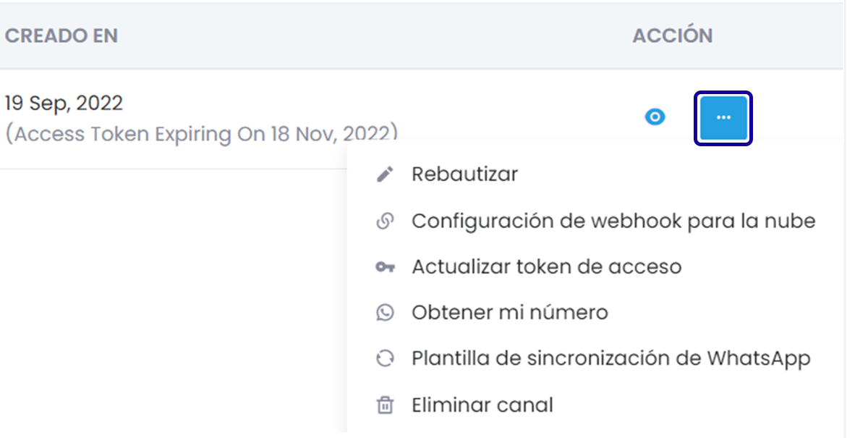Click the Access Token Expiring notice
The width and height of the screenshot is (868, 438).
(201, 134)
